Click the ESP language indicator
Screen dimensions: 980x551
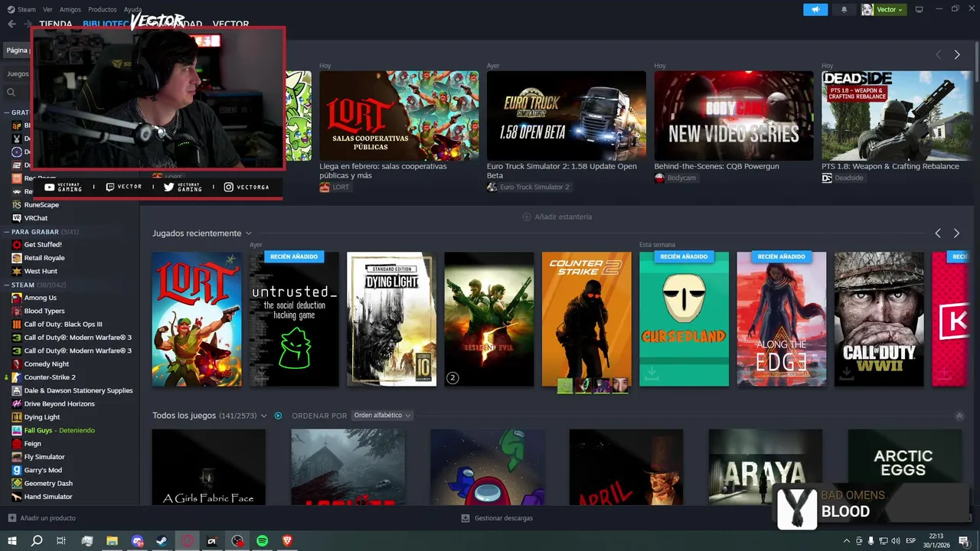point(910,540)
